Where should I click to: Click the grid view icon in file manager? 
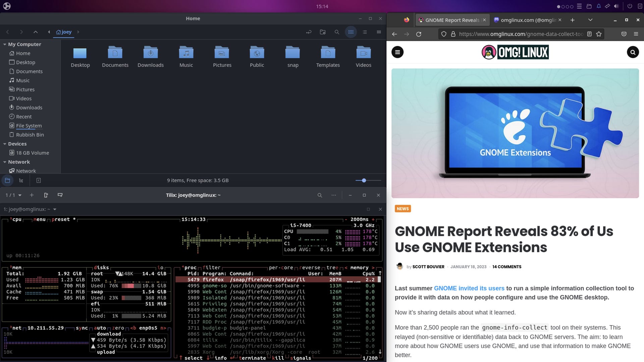coord(351,32)
